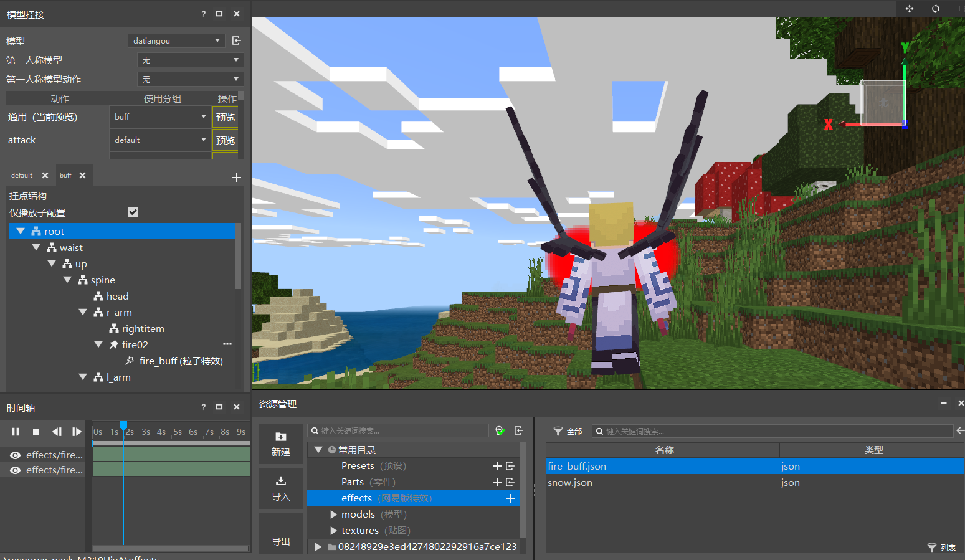The width and height of the screenshot is (965, 560).
Task: Maximize the 模型挂接 panel
Action: (219, 14)
